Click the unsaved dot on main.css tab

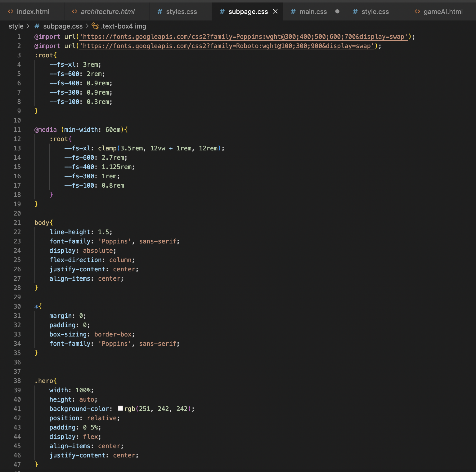click(337, 11)
